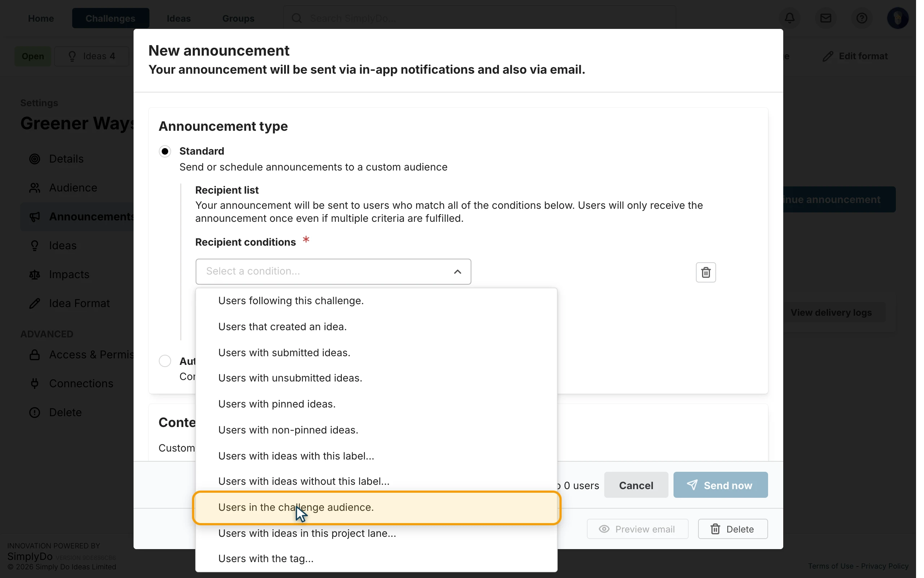The width and height of the screenshot is (924, 578).
Task: Click the Details target icon in sidebar
Action: pos(35,159)
